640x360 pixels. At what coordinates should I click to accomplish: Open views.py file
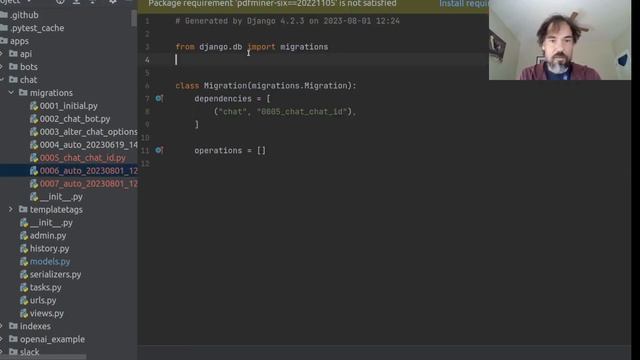[x=47, y=313]
